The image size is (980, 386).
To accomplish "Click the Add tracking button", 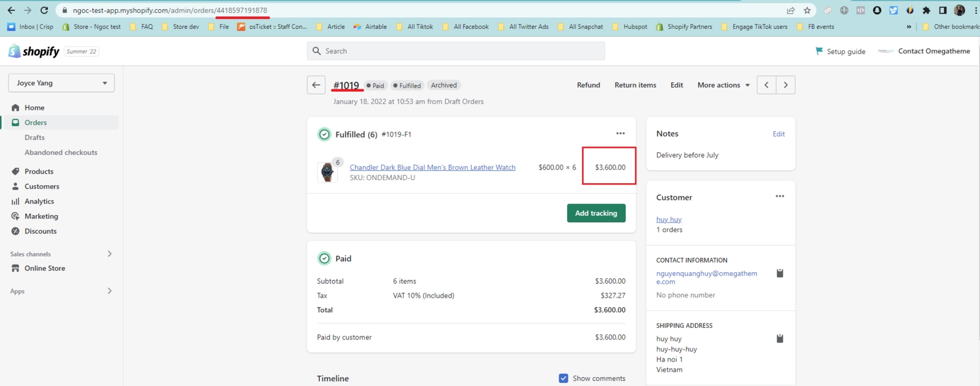I will pos(596,213).
